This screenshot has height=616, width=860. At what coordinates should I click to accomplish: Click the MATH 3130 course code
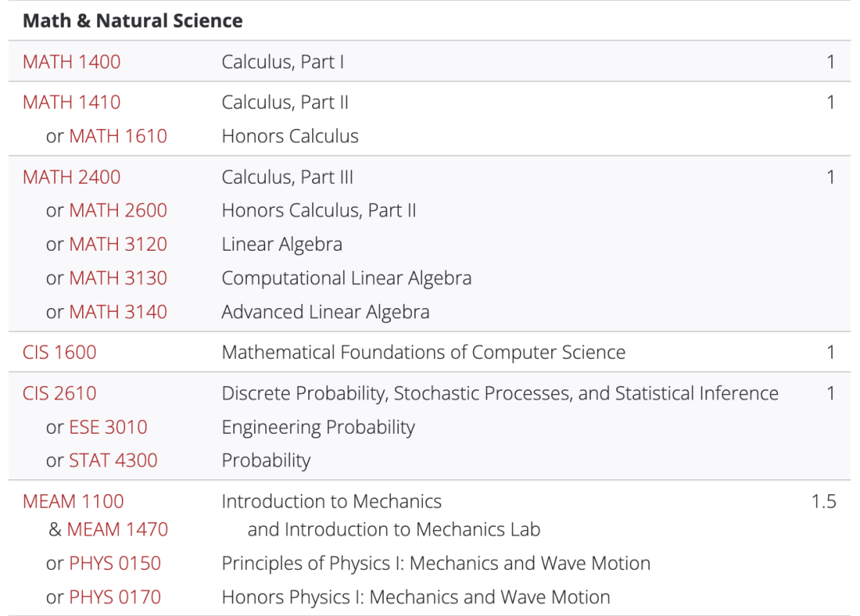coord(118,279)
